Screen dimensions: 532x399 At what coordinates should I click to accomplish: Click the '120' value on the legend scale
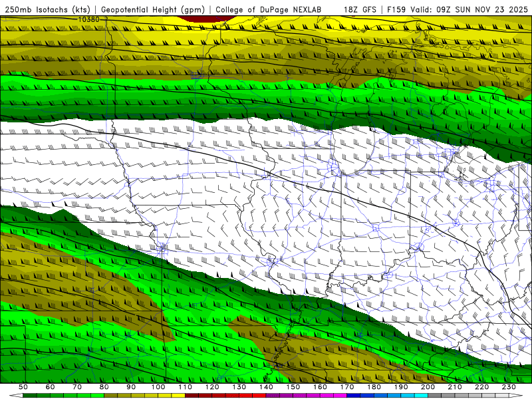coord(212,387)
